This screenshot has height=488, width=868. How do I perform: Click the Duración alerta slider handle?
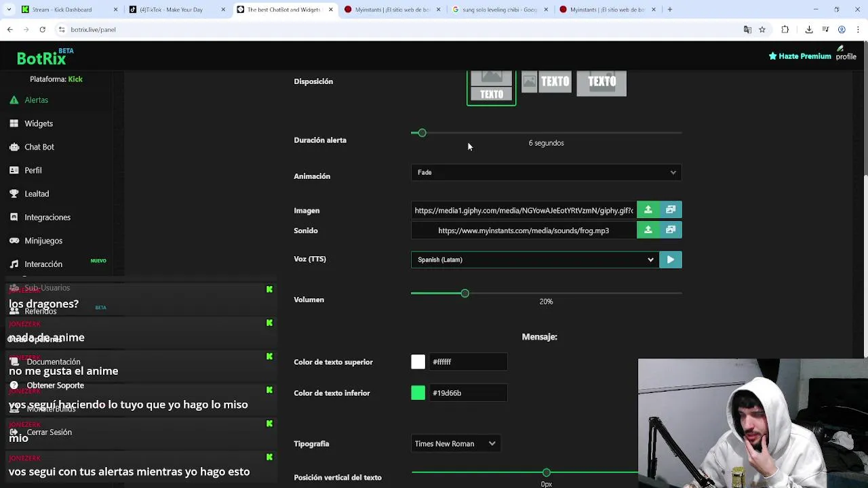[x=422, y=133]
